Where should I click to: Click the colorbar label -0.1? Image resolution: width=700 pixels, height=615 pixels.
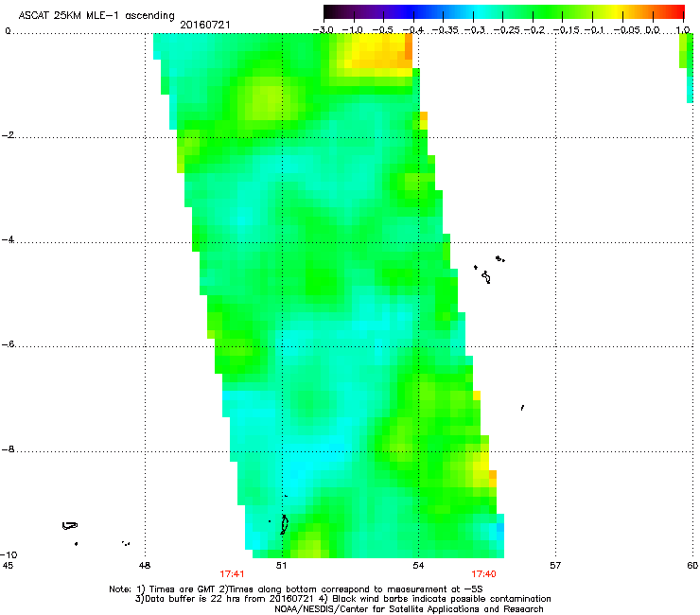point(594,30)
